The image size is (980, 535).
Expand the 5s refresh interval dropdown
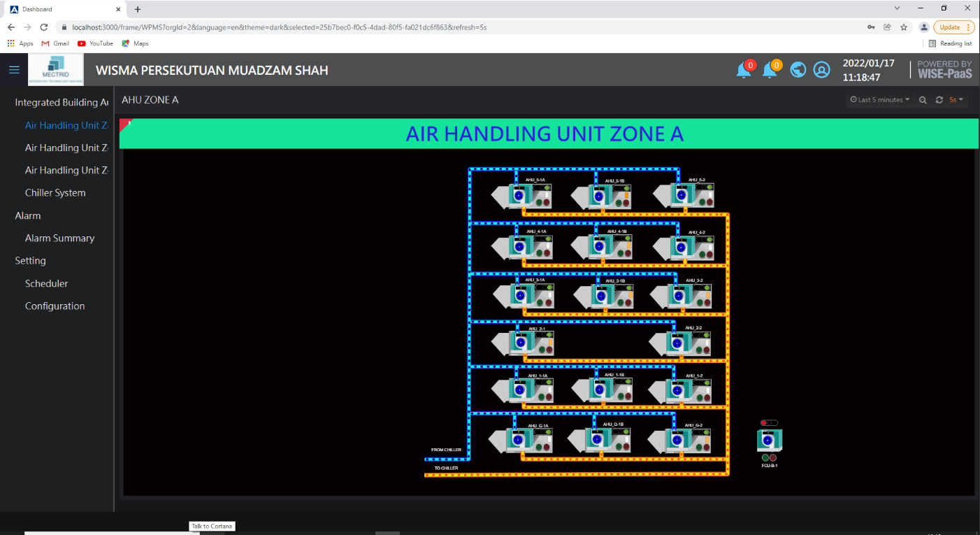(x=956, y=100)
